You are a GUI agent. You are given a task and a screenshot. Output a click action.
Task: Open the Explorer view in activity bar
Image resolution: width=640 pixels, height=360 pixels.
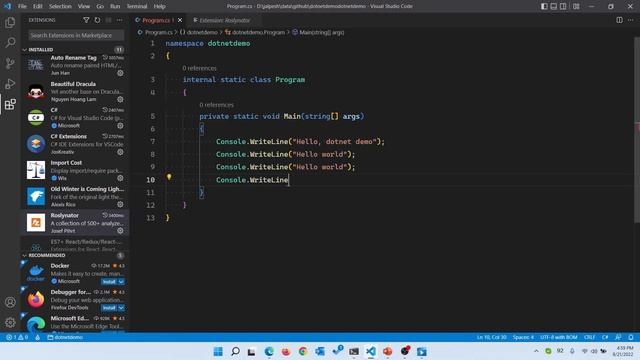10,22
